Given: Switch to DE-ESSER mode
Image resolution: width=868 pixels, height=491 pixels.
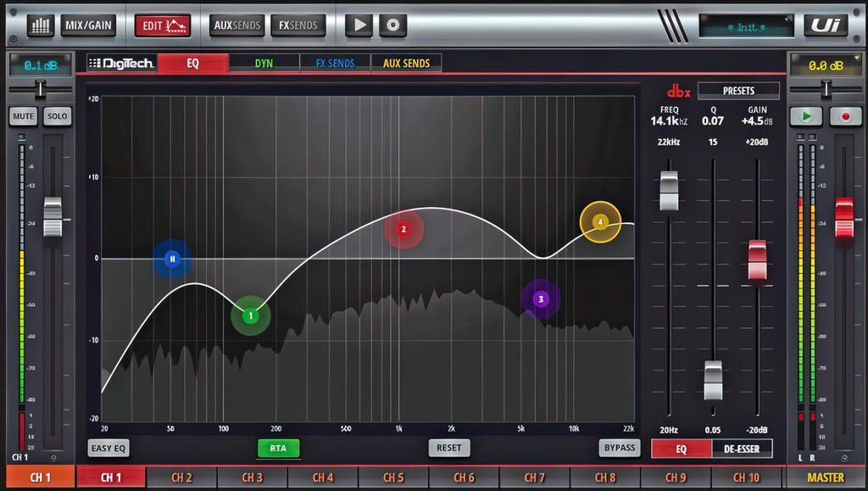Looking at the screenshot, I should point(742,449).
